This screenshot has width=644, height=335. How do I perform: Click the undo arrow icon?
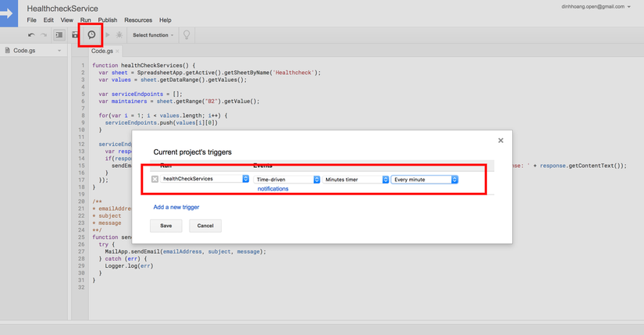[x=31, y=35]
